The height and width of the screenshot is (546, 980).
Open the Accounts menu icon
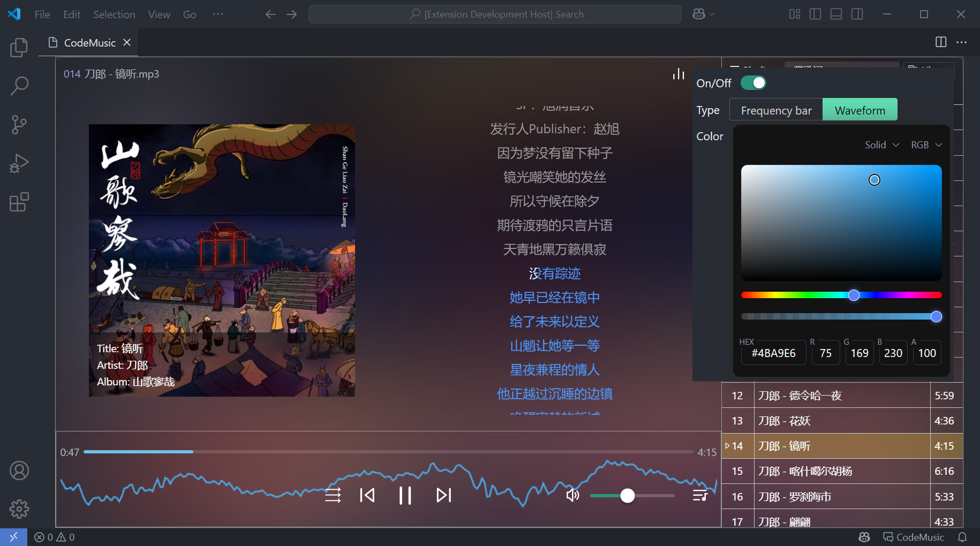point(19,471)
